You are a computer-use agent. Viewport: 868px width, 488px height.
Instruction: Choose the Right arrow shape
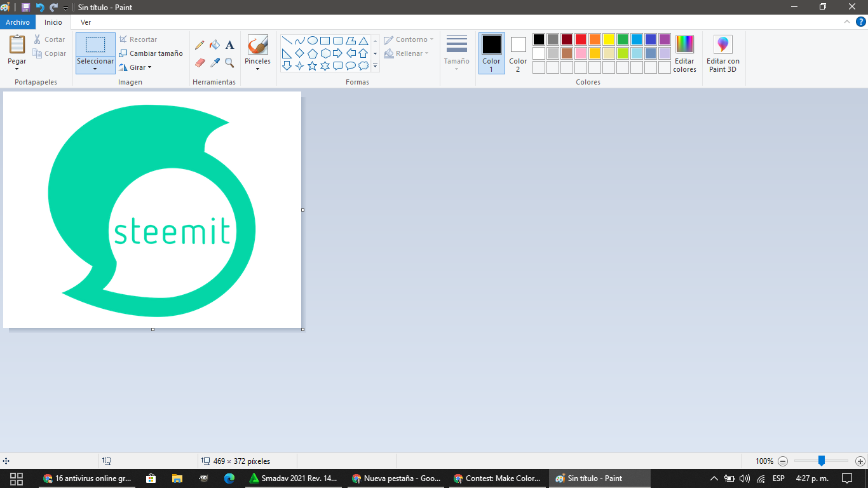point(338,53)
